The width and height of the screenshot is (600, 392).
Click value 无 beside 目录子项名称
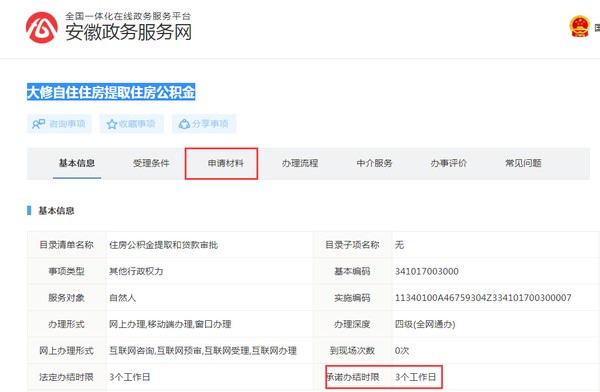point(399,245)
